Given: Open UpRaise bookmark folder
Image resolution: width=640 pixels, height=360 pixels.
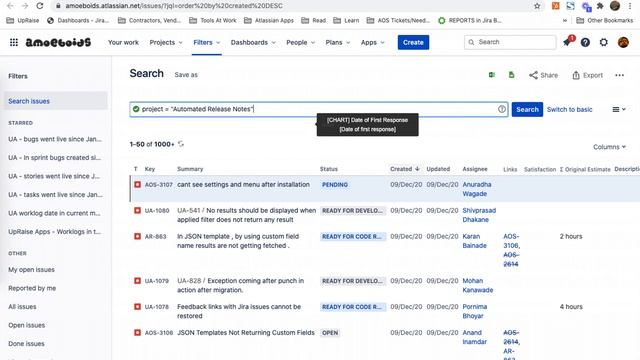Looking at the screenshot, I should coord(23,20).
